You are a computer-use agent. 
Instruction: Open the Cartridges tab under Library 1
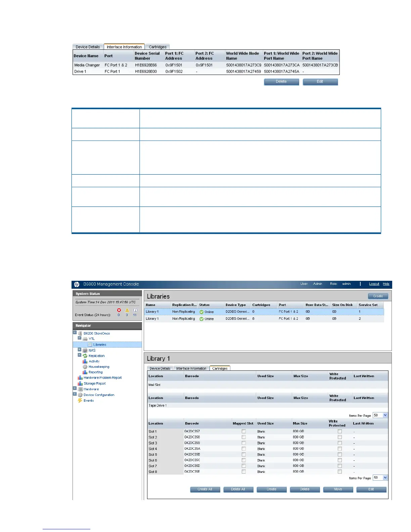[x=220, y=368]
